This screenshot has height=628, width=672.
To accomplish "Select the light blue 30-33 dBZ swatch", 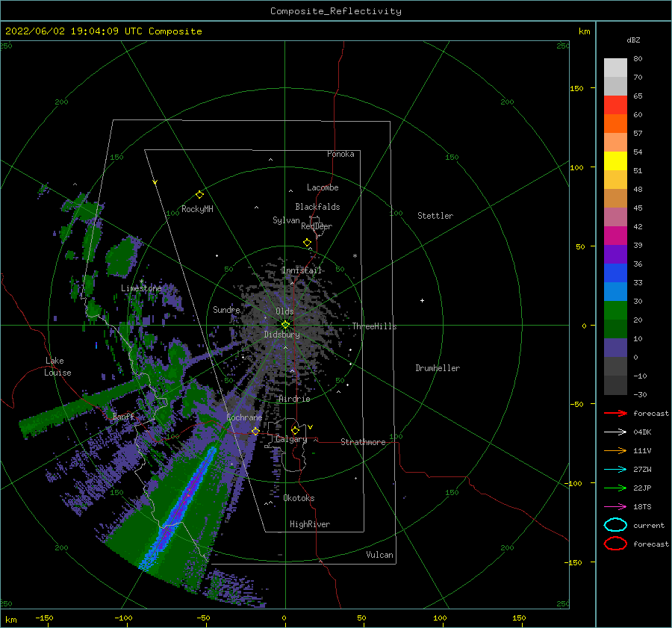I will (615, 291).
